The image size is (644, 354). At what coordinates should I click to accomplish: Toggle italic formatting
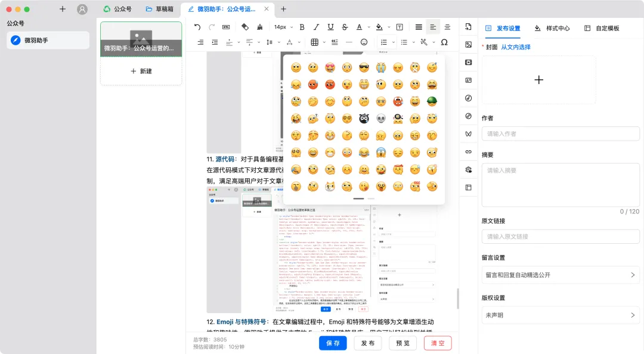coord(316,27)
